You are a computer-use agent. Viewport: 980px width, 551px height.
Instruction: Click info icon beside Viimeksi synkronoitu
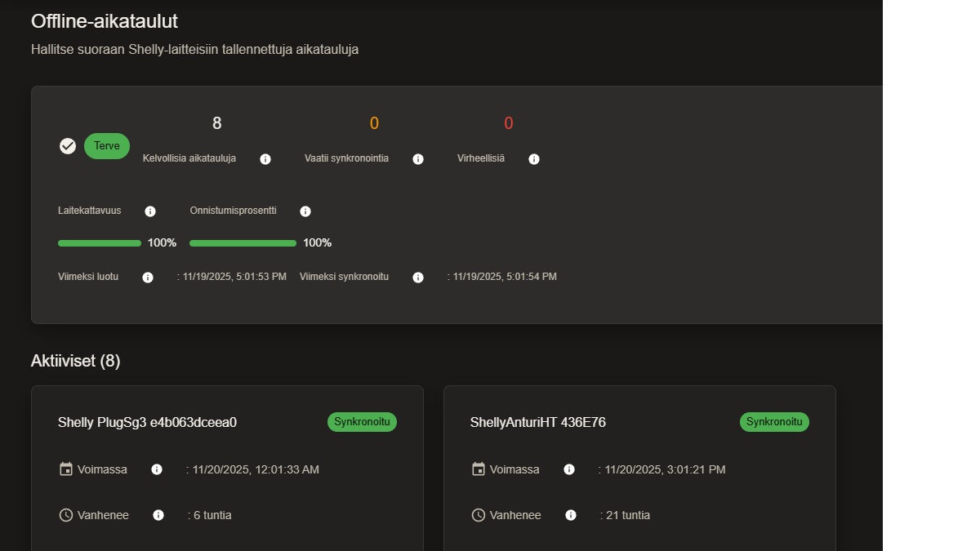[418, 278]
